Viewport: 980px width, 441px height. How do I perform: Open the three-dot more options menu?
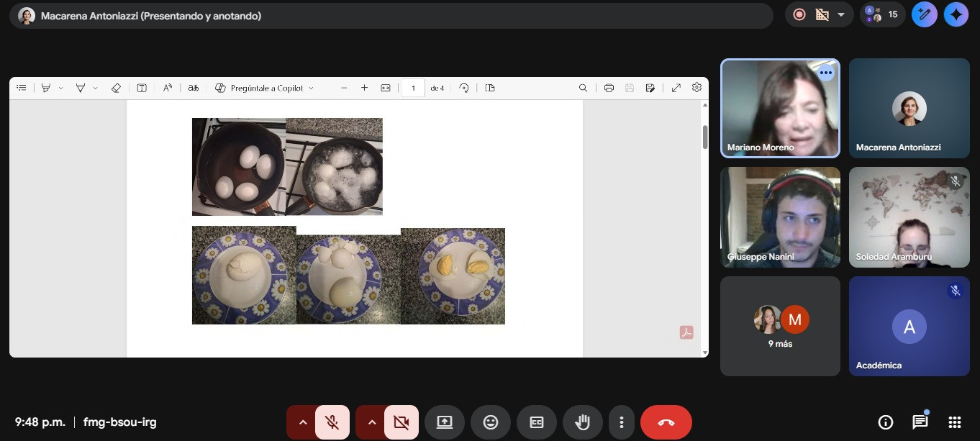pos(621,422)
